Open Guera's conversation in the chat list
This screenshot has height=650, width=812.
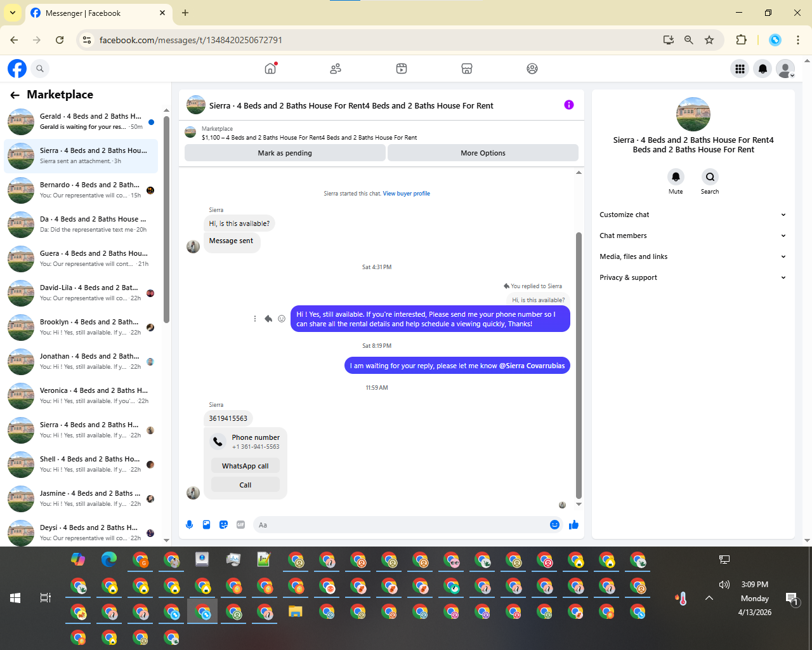[x=81, y=259]
